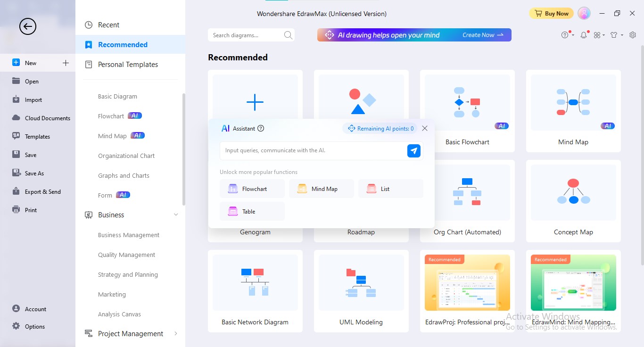Choose Mind Map in AI Assistant

(322, 189)
